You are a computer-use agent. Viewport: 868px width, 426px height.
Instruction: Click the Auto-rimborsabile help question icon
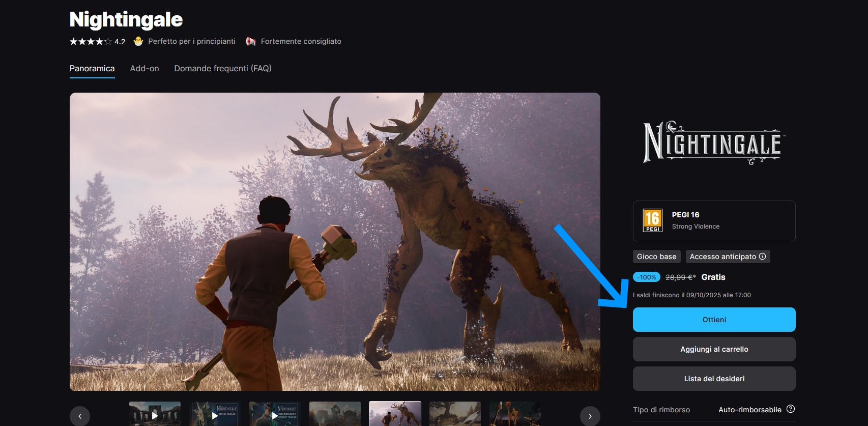(x=790, y=409)
